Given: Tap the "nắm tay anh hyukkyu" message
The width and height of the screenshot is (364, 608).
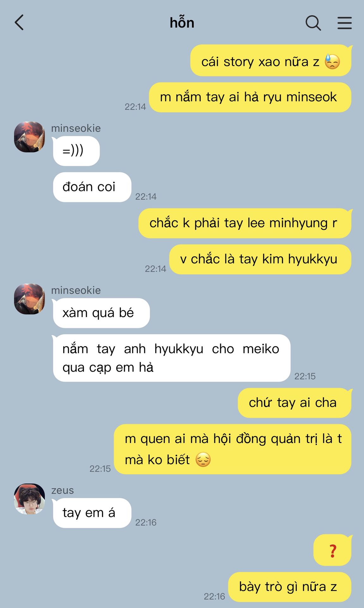Looking at the screenshot, I should [x=171, y=358].
